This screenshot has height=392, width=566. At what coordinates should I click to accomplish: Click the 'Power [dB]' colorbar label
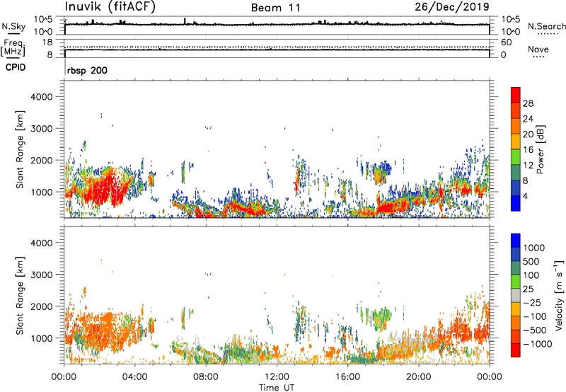[540, 149]
